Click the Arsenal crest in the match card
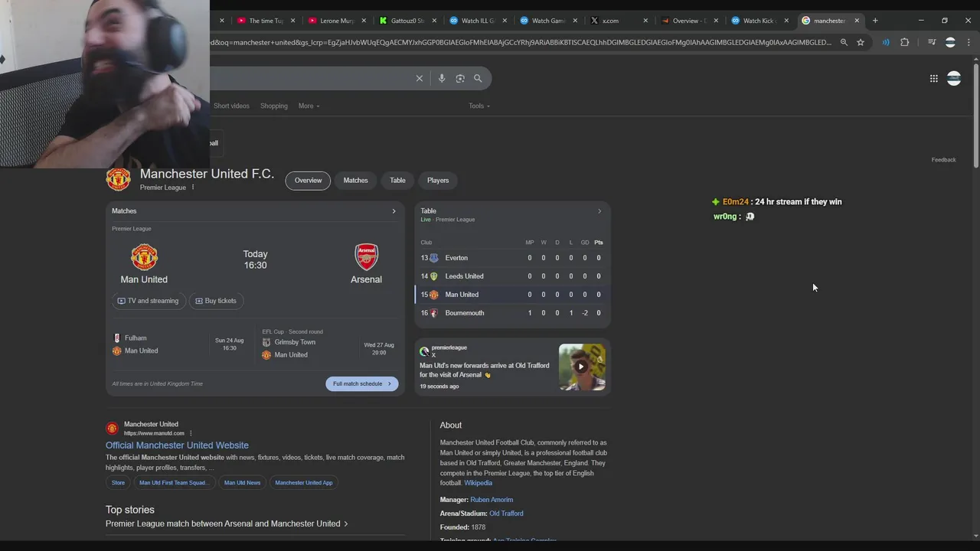The height and width of the screenshot is (551, 980). [366, 257]
